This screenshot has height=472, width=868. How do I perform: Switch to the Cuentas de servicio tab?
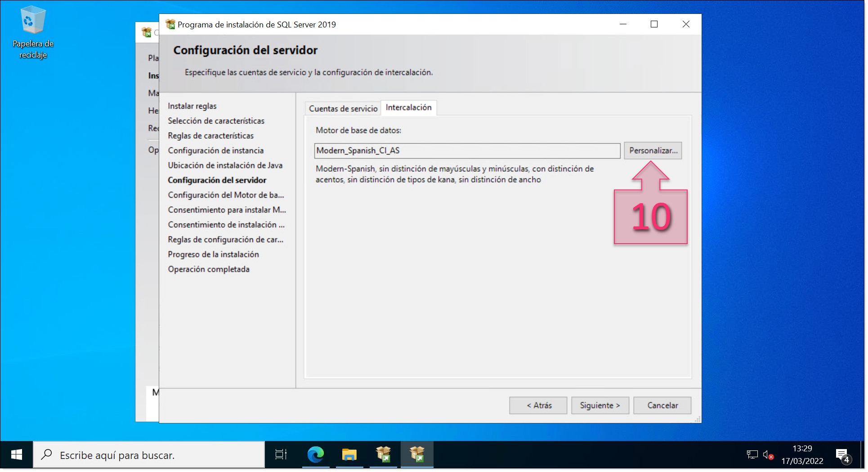pos(343,109)
